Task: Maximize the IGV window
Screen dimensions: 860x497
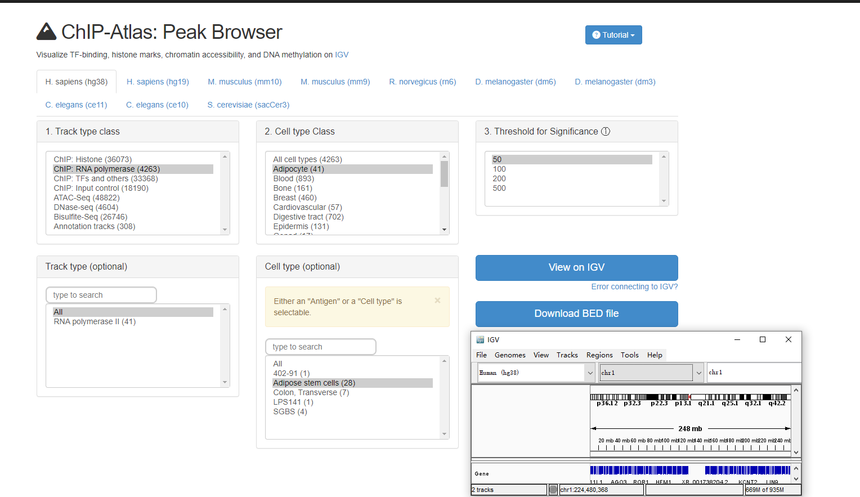Action: coord(762,340)
